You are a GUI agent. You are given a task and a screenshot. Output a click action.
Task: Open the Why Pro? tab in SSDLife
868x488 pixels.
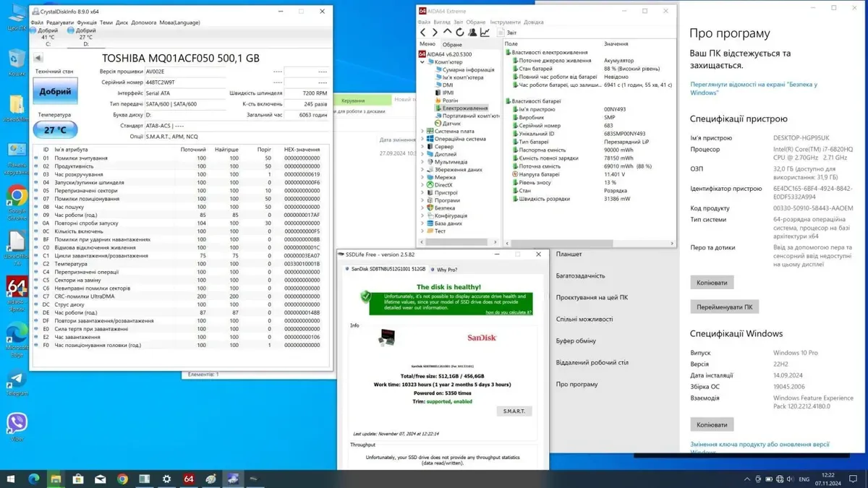(x=446, y=270)
